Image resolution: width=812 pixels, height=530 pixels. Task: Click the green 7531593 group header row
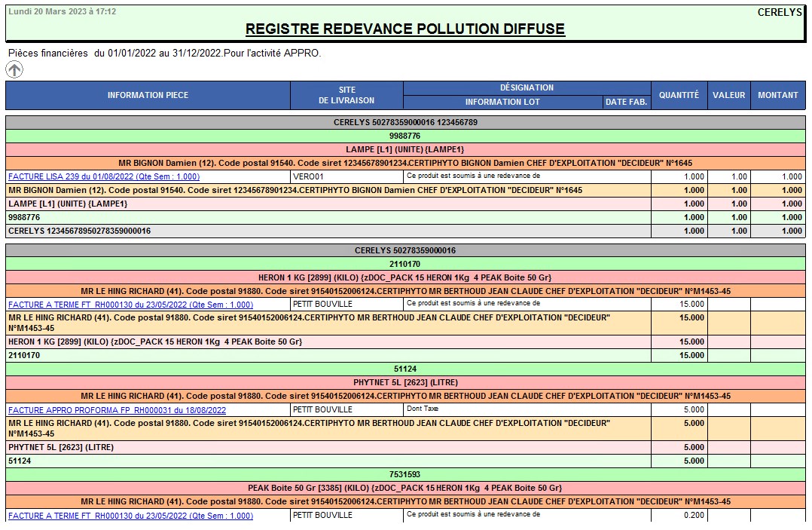pyautogui.click(x=405, y=474)
